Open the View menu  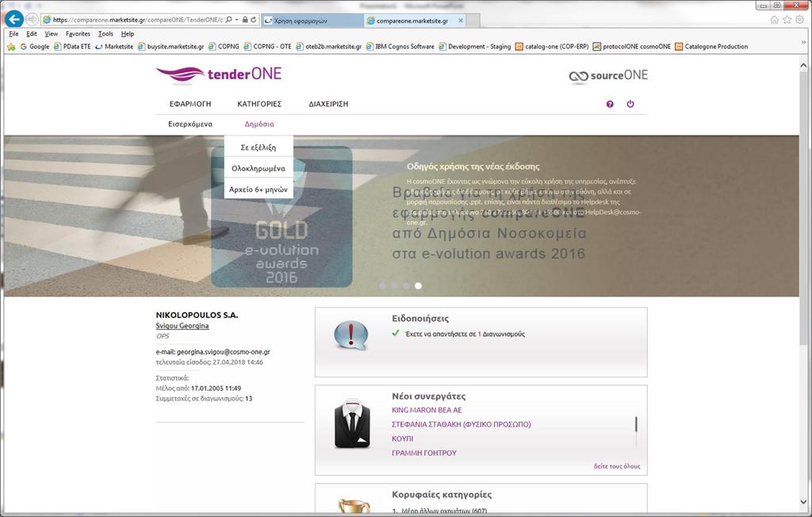pos(52,33)
